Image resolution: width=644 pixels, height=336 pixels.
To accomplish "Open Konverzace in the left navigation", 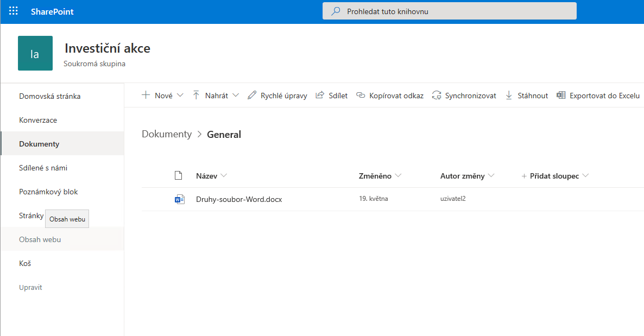I will click(x=38, y=120).
